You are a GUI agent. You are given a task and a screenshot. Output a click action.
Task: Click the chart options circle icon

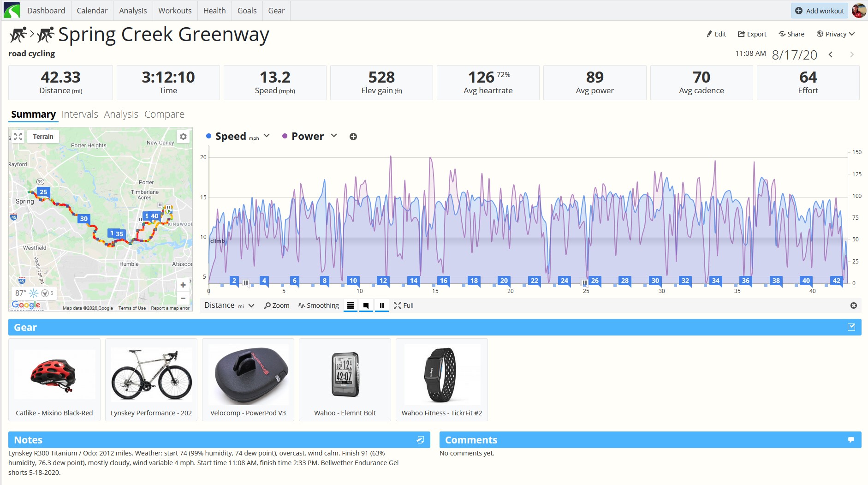coord(854,305)
